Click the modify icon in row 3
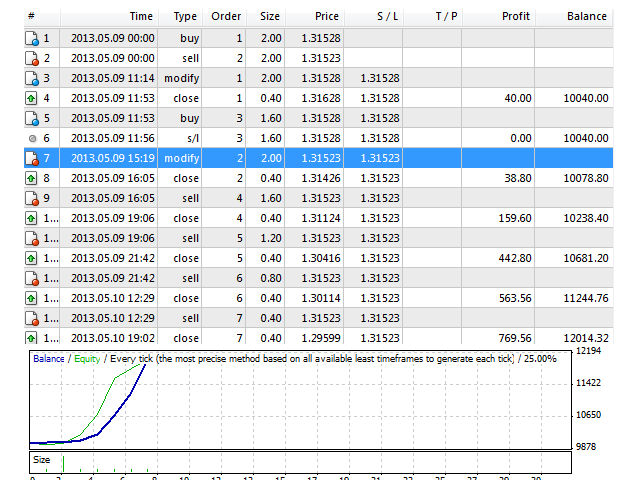The image size is (640, 480). (x=32, y=78)
